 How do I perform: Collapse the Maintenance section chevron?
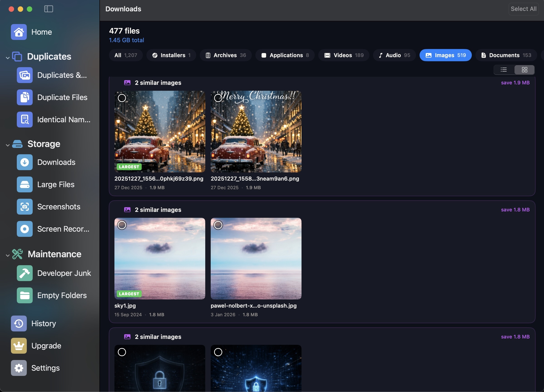tap(8, 255)
